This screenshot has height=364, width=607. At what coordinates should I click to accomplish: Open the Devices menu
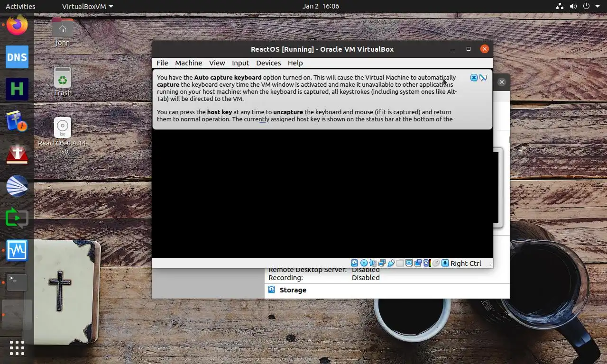(268, 63)
